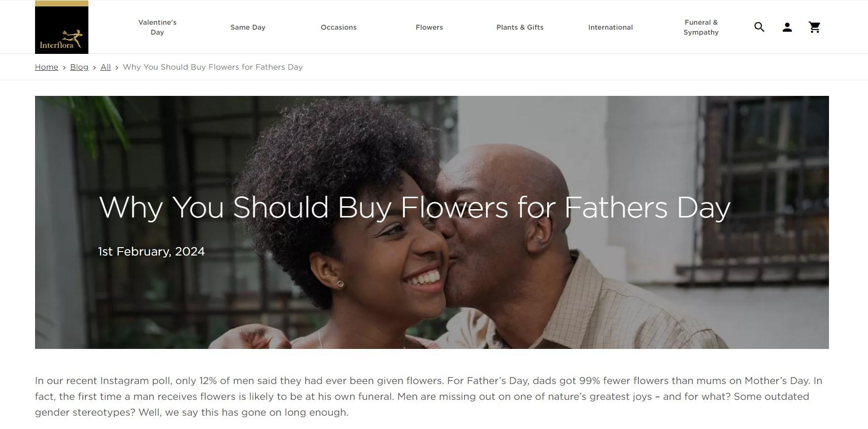The width and height of the screenshot is (868, 429).
Task: Expand the Occasions navigation item
Action: click(339, 27)
